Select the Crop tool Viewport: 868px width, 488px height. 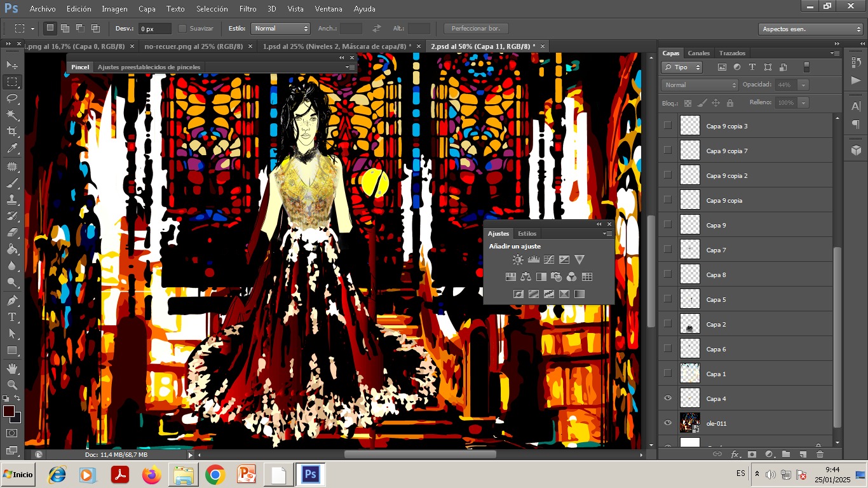[x=12, y=132]
